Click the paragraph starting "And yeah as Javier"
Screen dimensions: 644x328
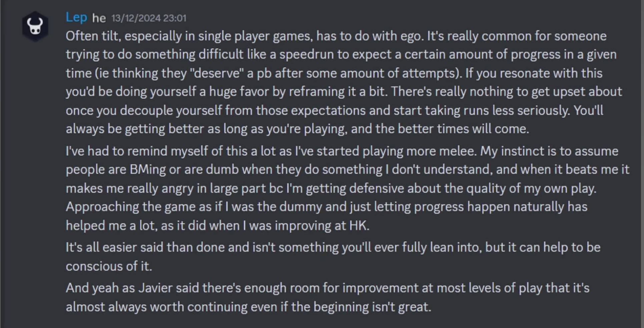tap(327, 297)
